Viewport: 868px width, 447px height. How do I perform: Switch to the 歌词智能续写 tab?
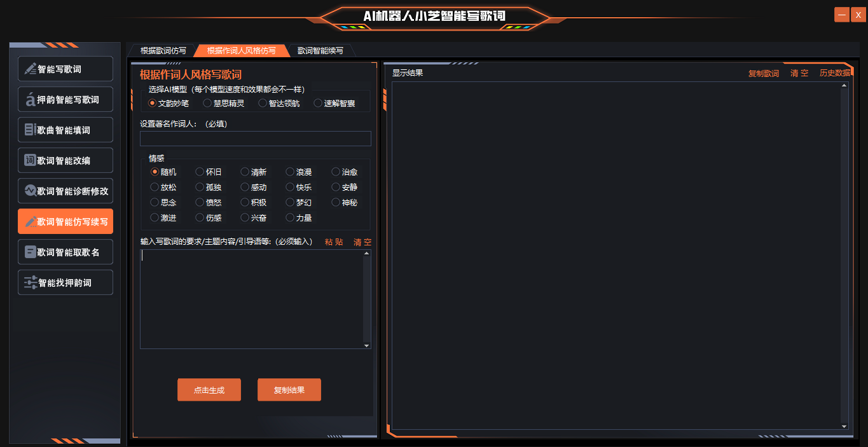click(320, 50)
